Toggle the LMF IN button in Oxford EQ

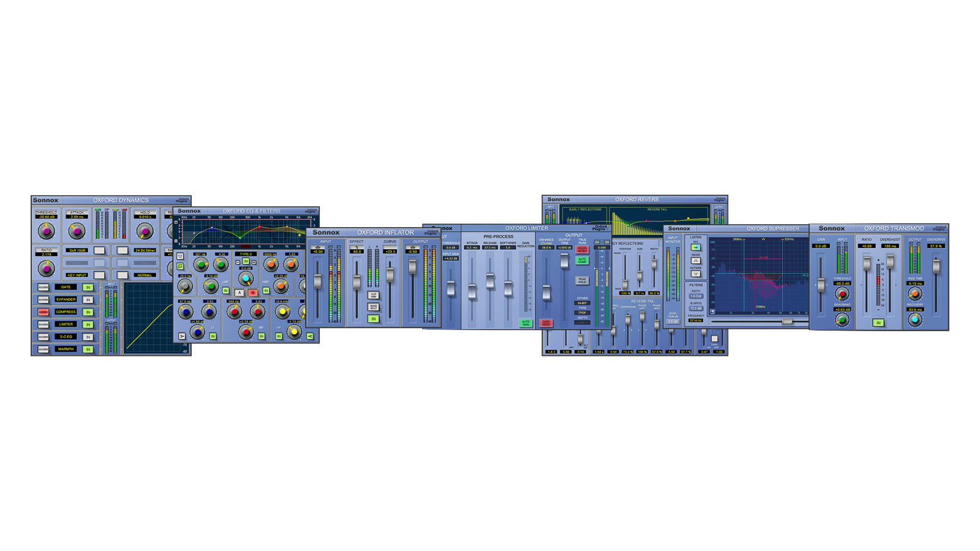click(225, 290)
